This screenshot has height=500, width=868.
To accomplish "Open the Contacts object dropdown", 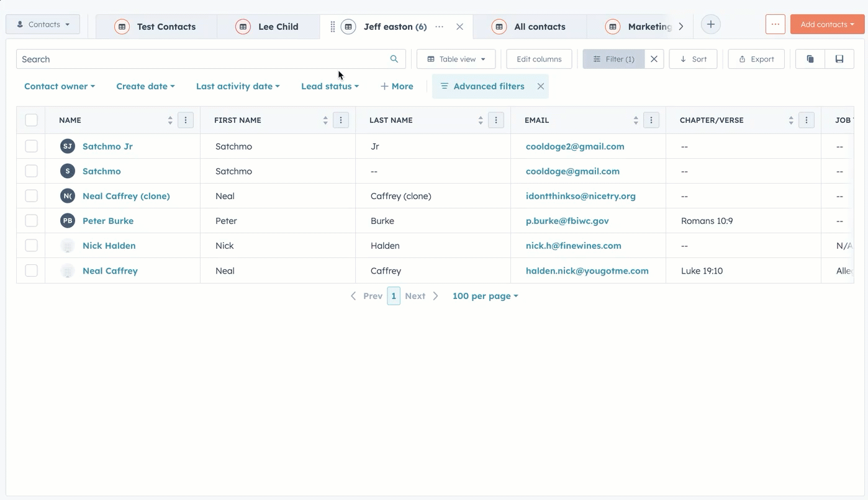I will point(43,24).
